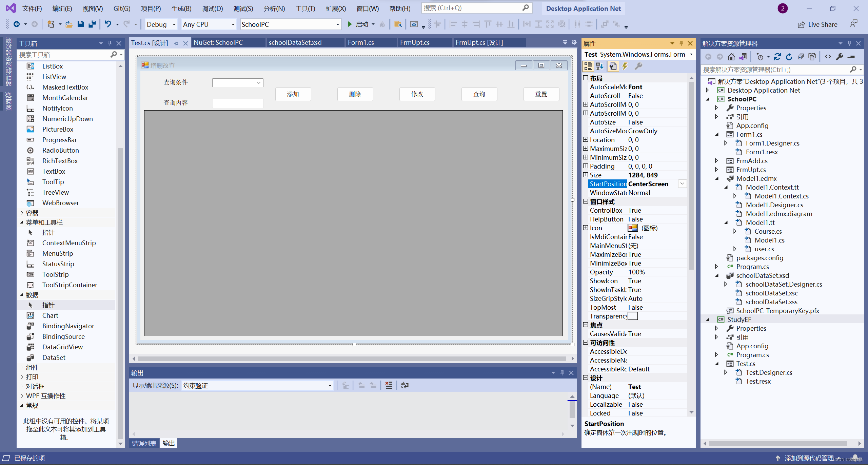Select the DataGridView toolbox item
The height and width of the screenshot is (465, 868).
(62, 347)
